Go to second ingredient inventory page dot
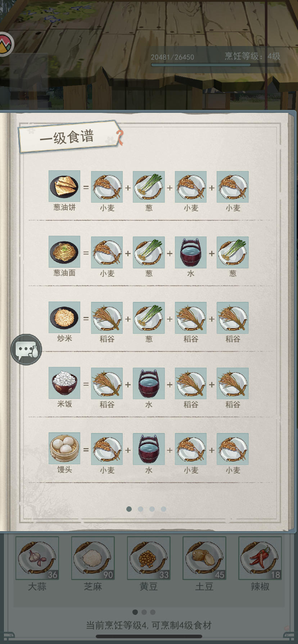The image size is (298, 644). pos(144,612)
